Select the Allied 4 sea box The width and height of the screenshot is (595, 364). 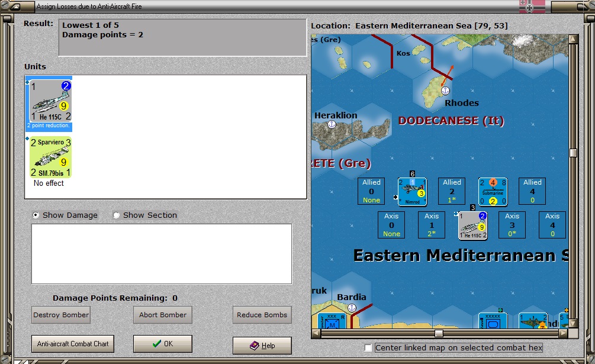(532, 191)
